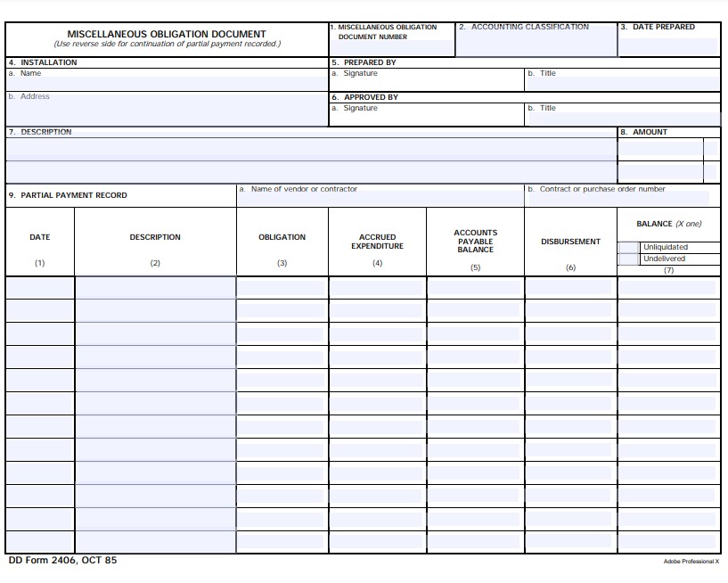Click the 'BALANCE (X one)' column header

coord(668,224)
